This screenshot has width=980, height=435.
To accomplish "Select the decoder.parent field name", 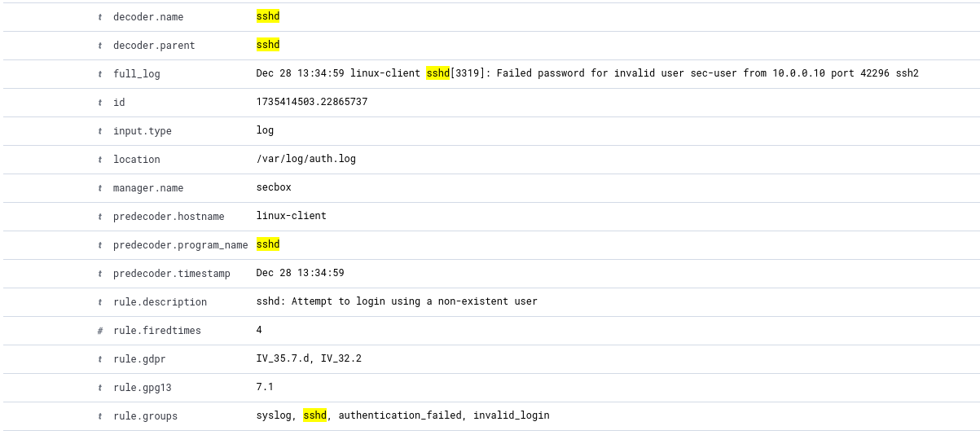I will (x=154, y=46).
